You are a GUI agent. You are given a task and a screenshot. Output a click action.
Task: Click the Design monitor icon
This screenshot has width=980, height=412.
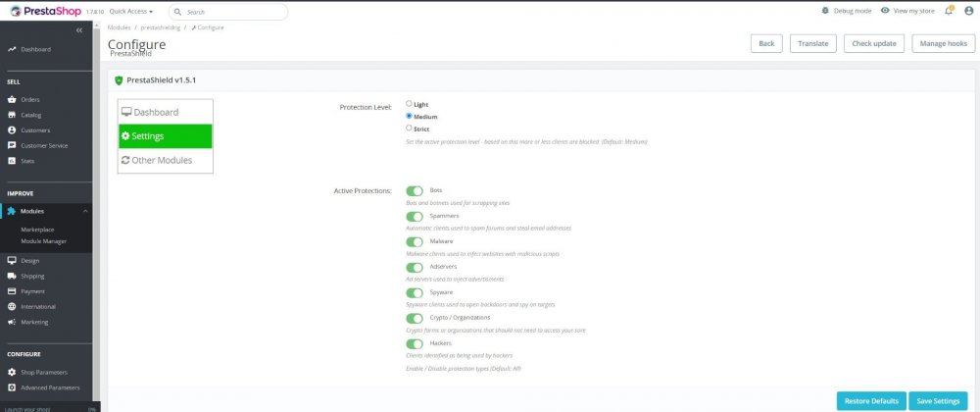11,261
